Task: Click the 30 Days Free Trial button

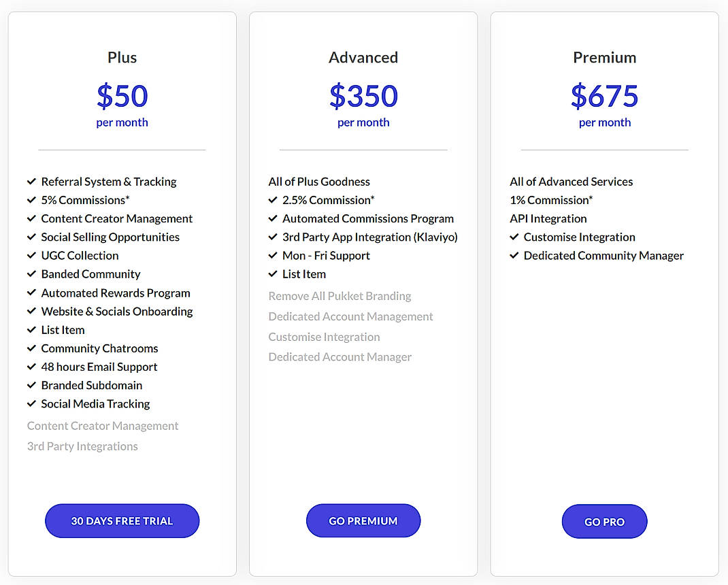Action: tap(122, 520)
